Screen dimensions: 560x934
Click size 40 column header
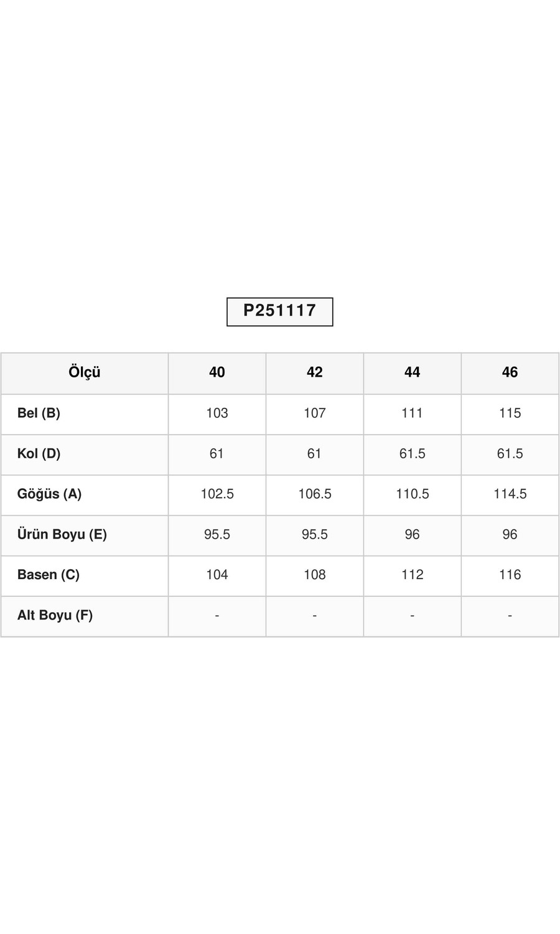tap(217, 373)
